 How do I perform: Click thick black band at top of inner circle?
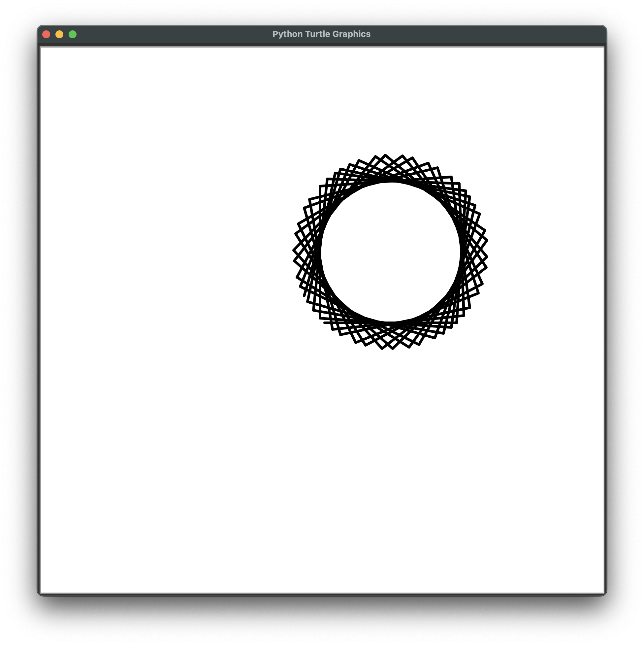point(390,181)
